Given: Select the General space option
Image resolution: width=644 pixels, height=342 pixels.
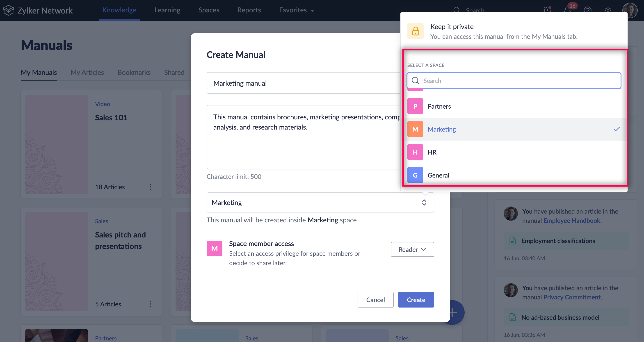Looking at the screenshot, I should [438, 175].
